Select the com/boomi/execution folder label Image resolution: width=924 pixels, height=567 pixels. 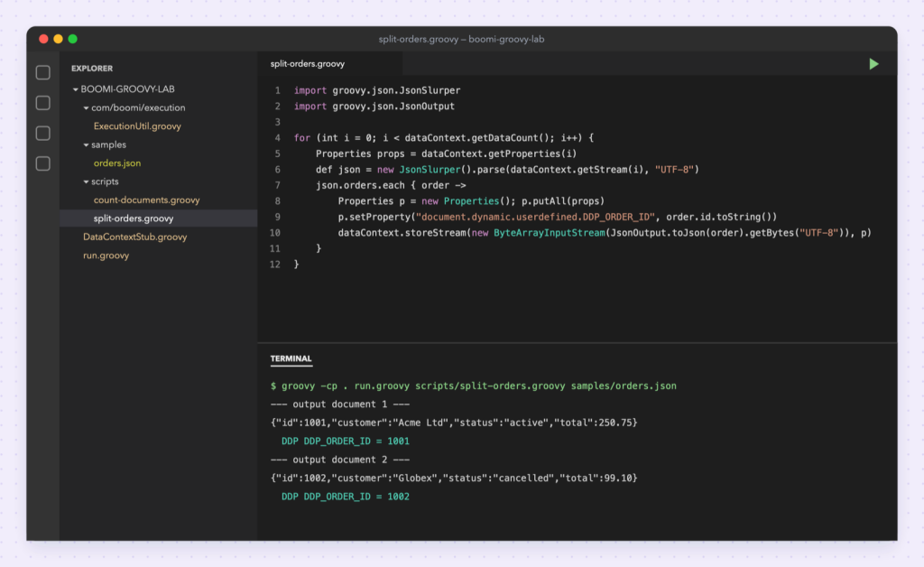[x=138, y=107]
